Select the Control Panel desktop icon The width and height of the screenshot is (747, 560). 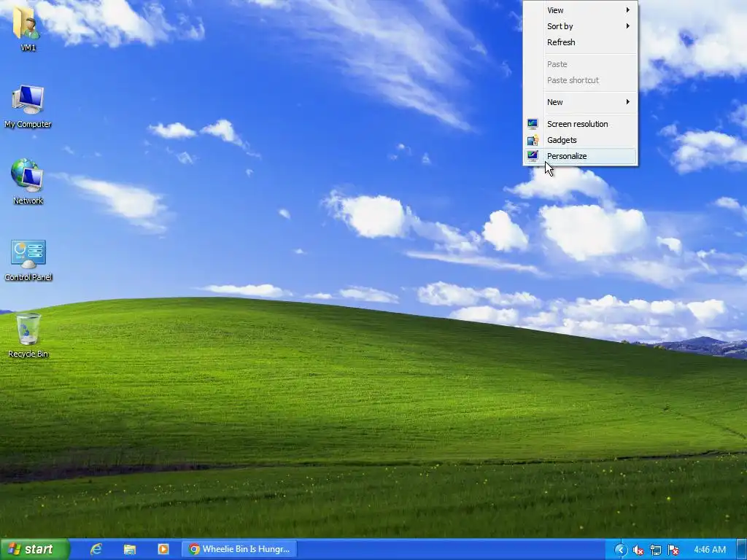(28, 260)
